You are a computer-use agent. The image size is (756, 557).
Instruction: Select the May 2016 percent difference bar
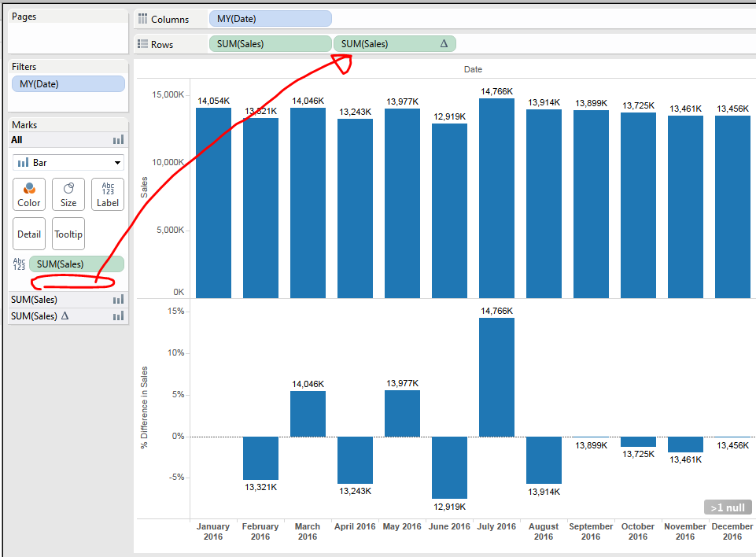pos(402,414)
